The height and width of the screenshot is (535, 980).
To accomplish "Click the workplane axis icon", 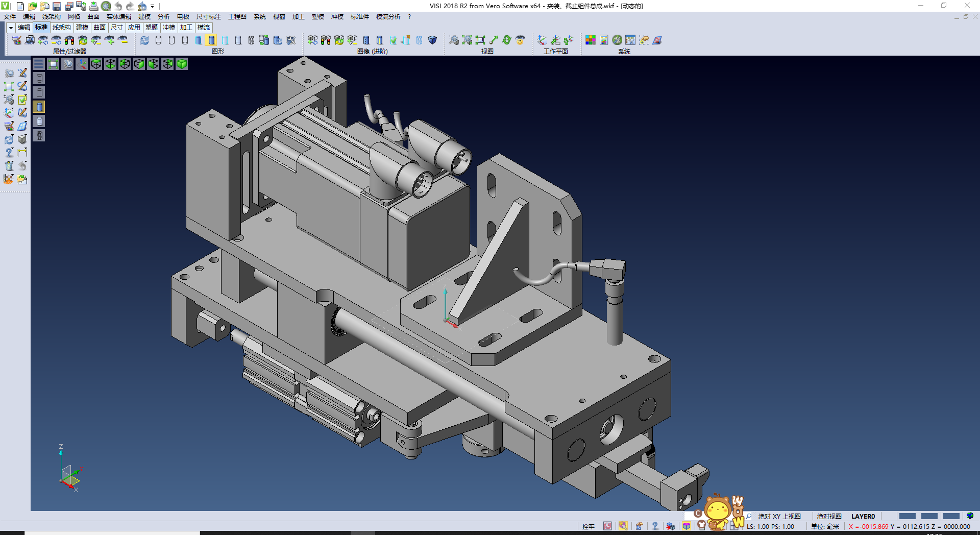I will tap(542, 40).
